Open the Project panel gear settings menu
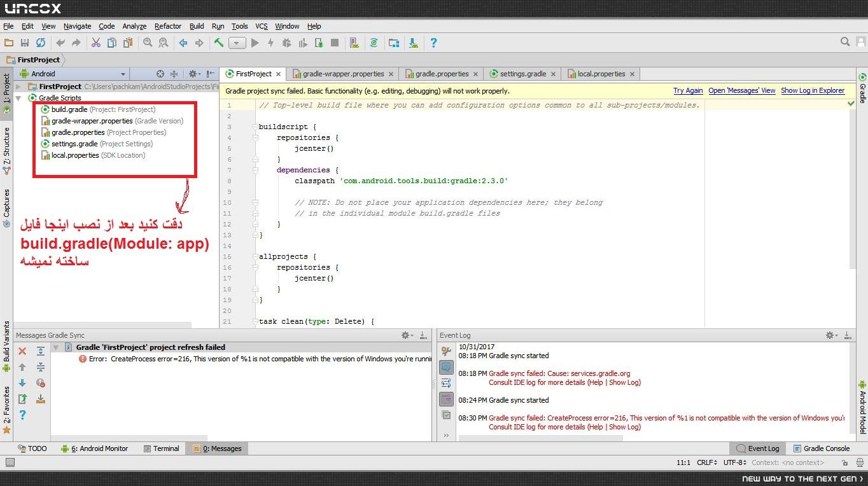868x486 pixels. click(x=194, y=74)
